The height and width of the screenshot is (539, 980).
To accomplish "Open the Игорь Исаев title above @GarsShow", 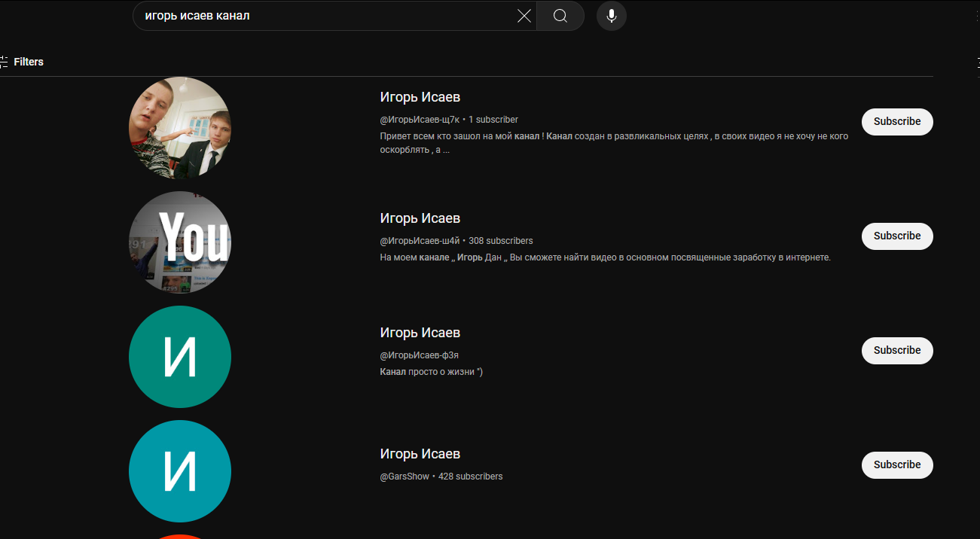I will pyautogui.click(x=420, y=454).
